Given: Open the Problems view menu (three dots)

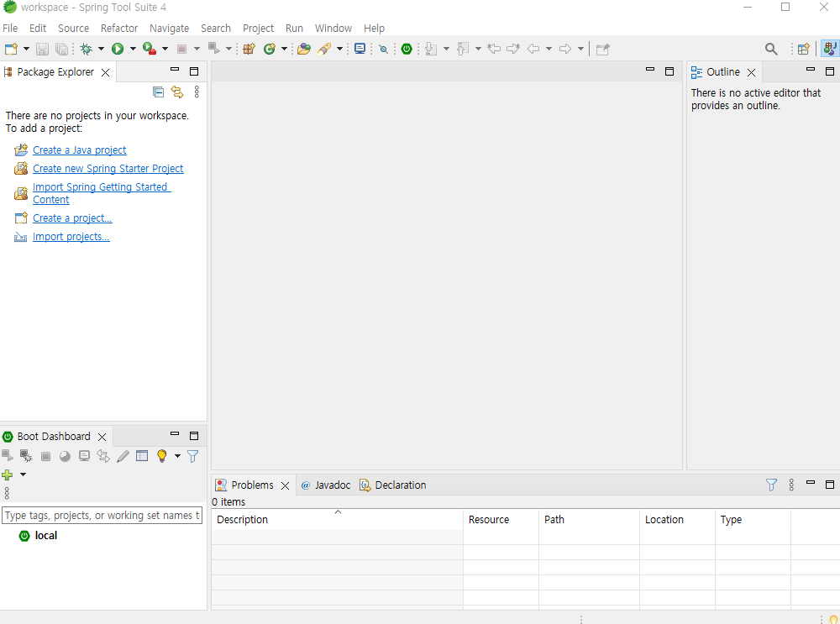Looking at the screenshot, I should click(791, 485).
